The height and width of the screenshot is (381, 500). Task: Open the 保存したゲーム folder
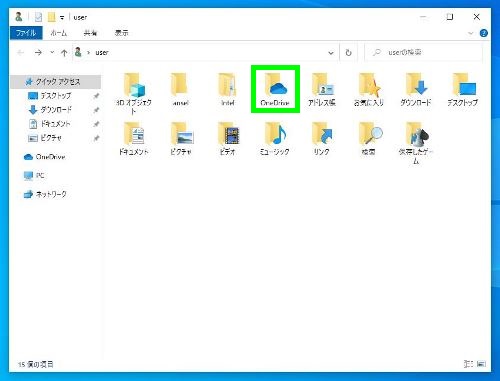pyautogui.click(x=416, y=143)
